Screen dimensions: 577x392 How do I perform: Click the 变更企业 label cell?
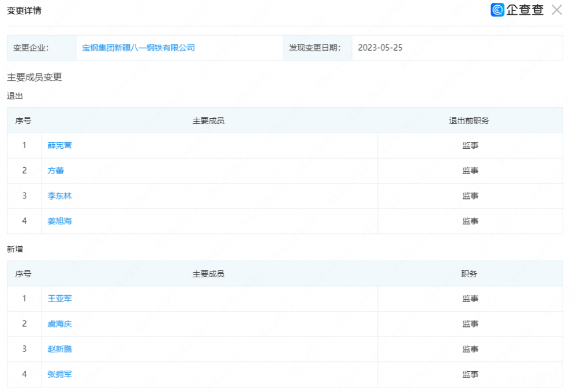31,48
